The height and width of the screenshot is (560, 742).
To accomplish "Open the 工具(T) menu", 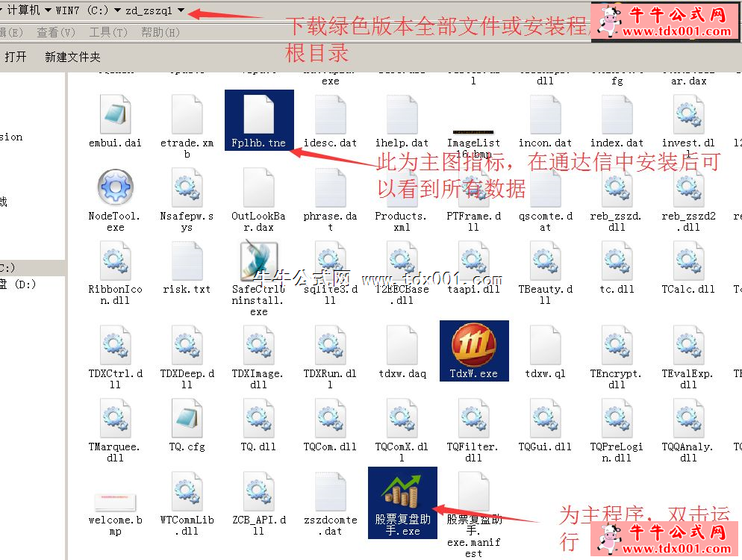I will click(108, 32).
